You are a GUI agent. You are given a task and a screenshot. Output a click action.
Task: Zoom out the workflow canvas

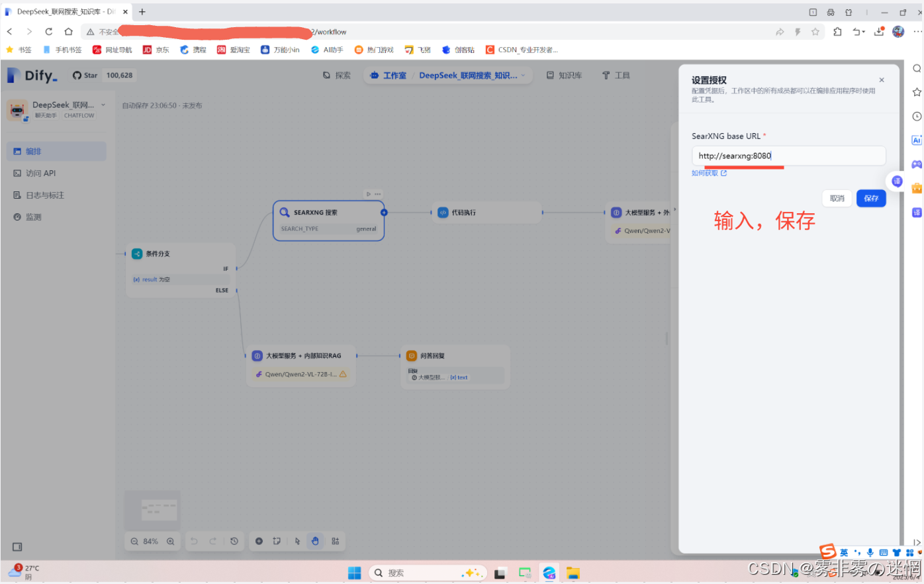click(134, 541)
